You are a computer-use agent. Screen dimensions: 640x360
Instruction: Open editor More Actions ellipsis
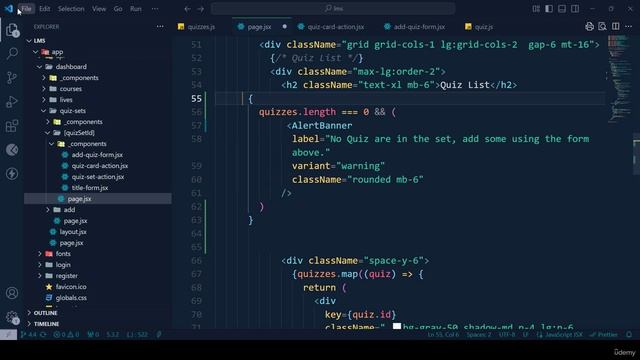628,27
